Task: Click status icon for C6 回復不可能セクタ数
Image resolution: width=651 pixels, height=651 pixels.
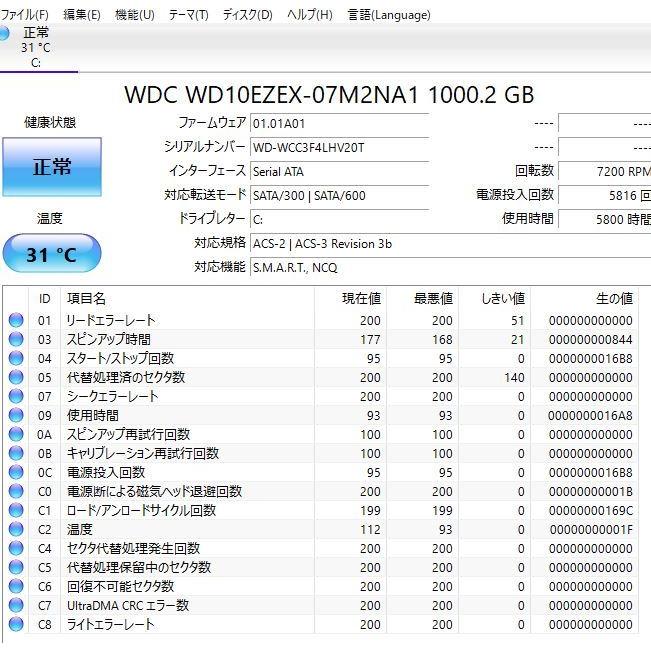Action: pos(16,587)
